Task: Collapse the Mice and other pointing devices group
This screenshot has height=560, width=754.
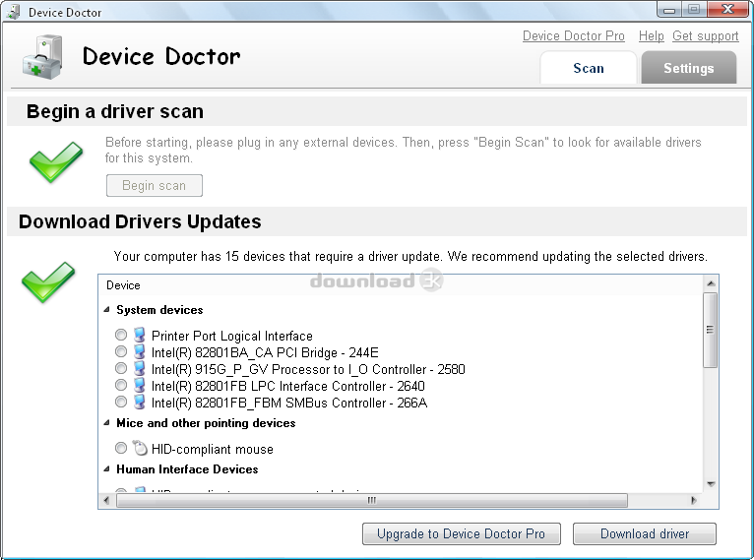Action: (106, 423)
